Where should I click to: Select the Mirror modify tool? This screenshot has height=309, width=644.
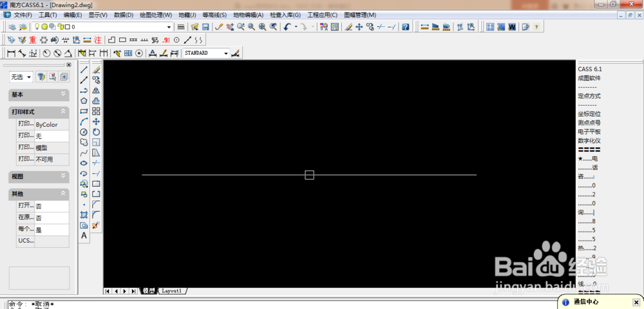(x=96, y=90)
